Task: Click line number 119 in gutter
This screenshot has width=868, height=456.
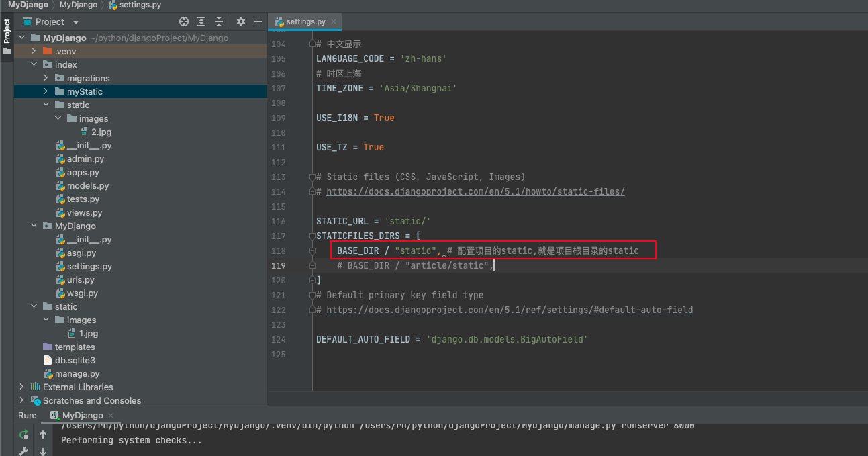Action: 279,265
